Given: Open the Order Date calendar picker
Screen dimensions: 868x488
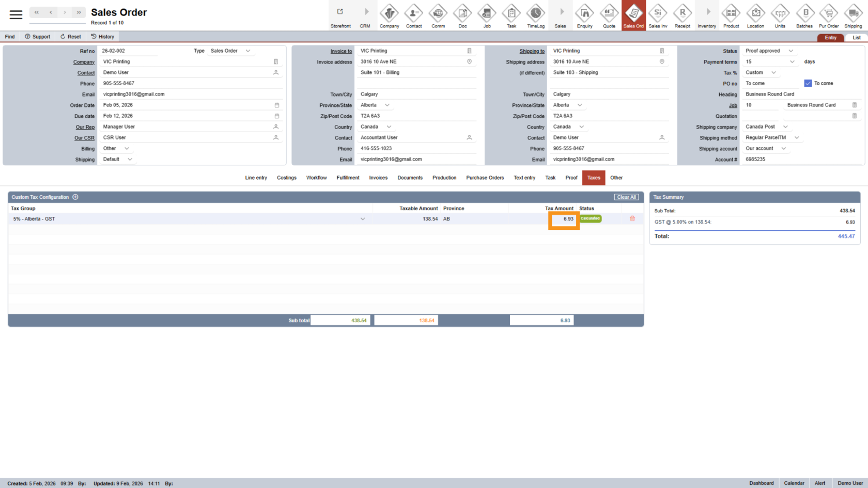Looking at the screenshot, I should tap(276, 105).
